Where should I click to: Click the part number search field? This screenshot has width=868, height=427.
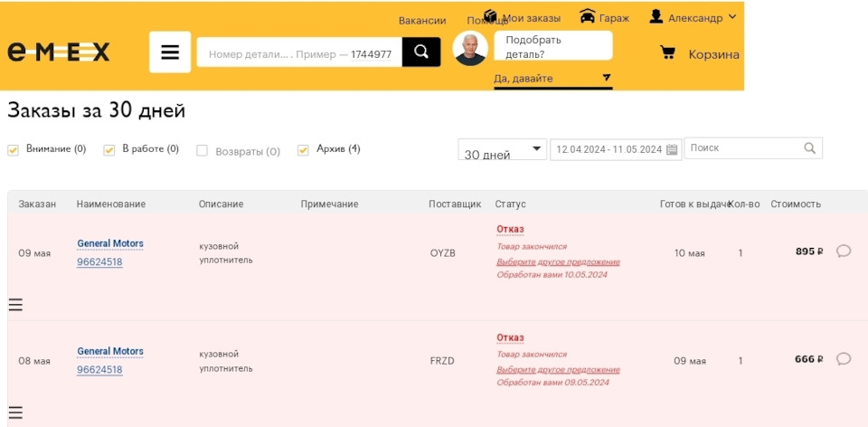click(299, 53)
